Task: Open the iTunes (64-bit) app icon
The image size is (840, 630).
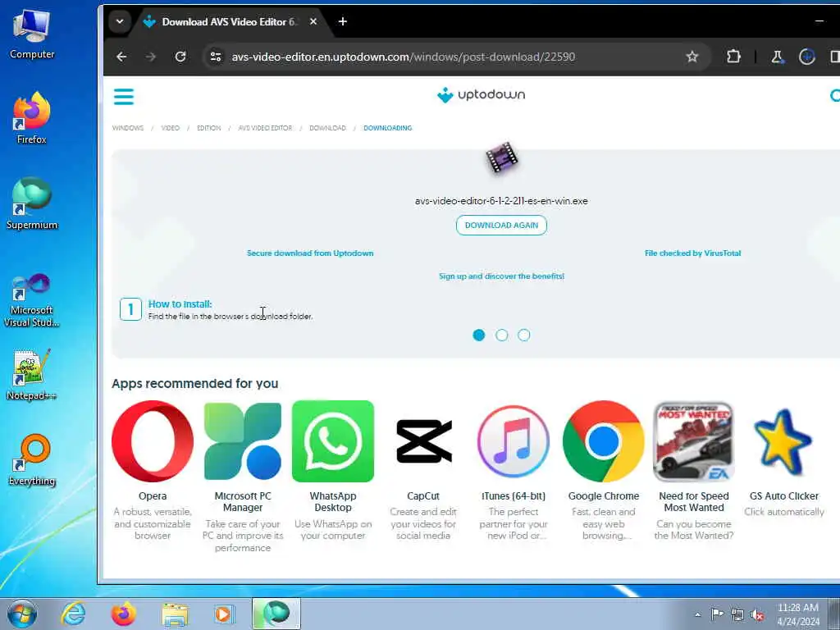Action: click(514, 441)
